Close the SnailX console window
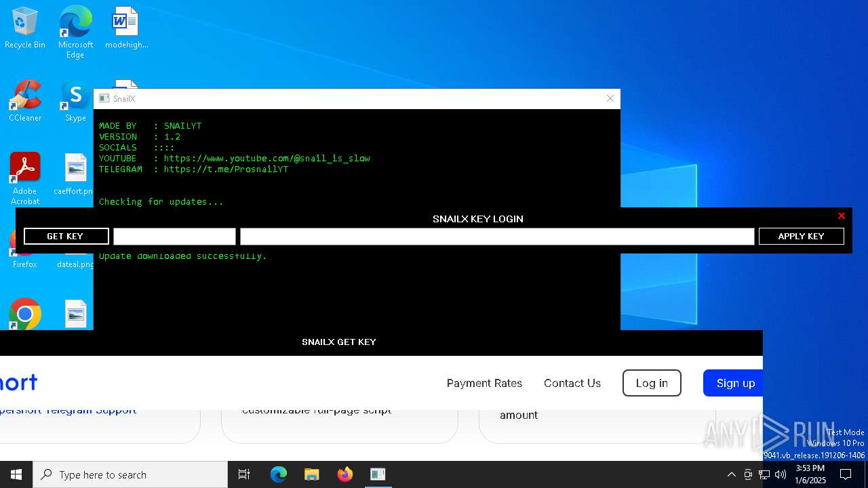868x488 pixels. tap(610, 98)
